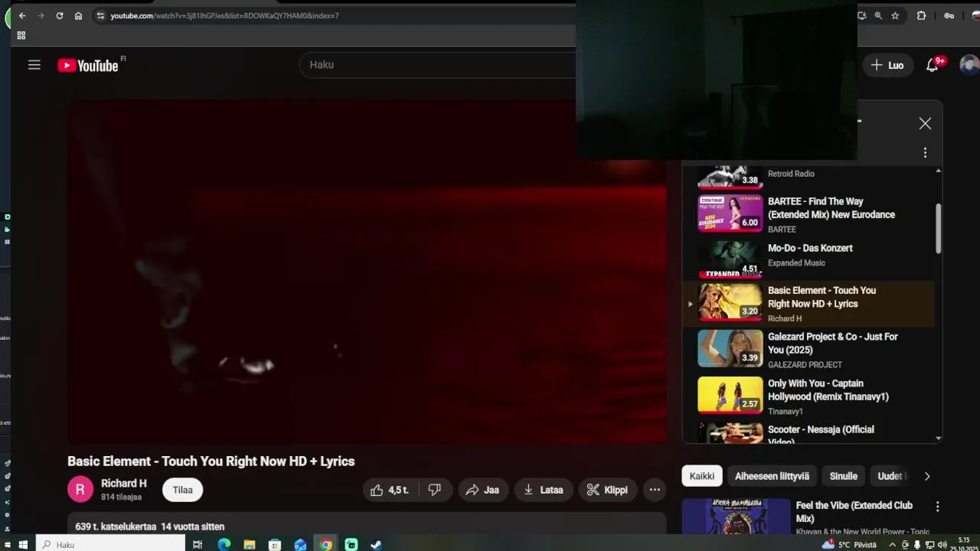Screen dimensions: 980x551
Task: Select Mo-Do - Das Konzert playlist entry
Action: pyautogui.click(x=808, y=259)
